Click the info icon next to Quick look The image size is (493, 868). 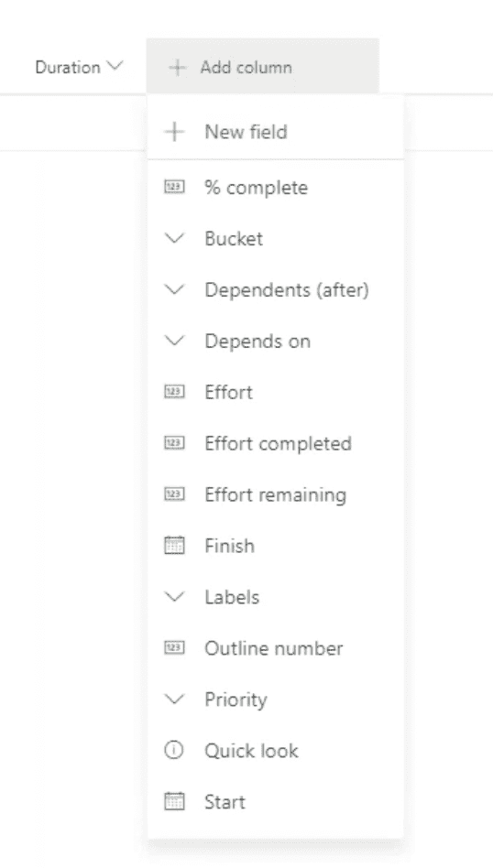pos(174,751)
